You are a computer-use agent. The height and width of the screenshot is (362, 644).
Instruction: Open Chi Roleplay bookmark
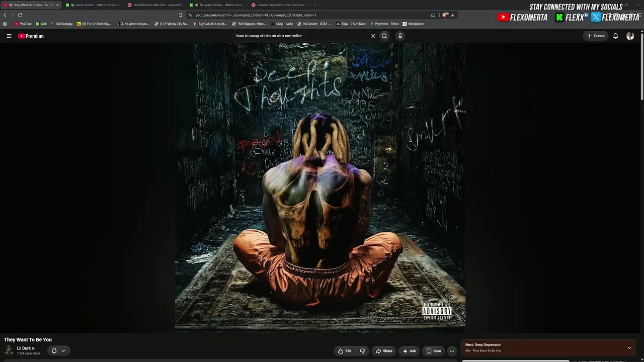point(61,24)
